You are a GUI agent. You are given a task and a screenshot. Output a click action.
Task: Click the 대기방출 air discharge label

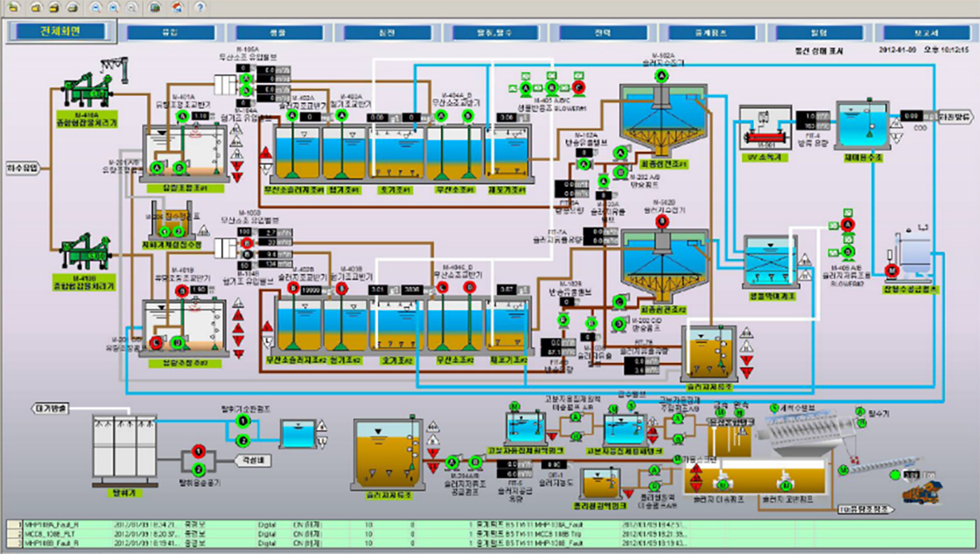(48, 409)
